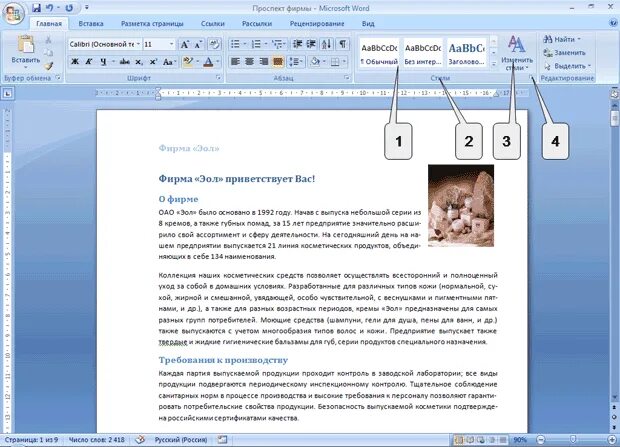
Task: Open the Font dialog launcher (Шрифт)
Action: click(x=218, y=78)
